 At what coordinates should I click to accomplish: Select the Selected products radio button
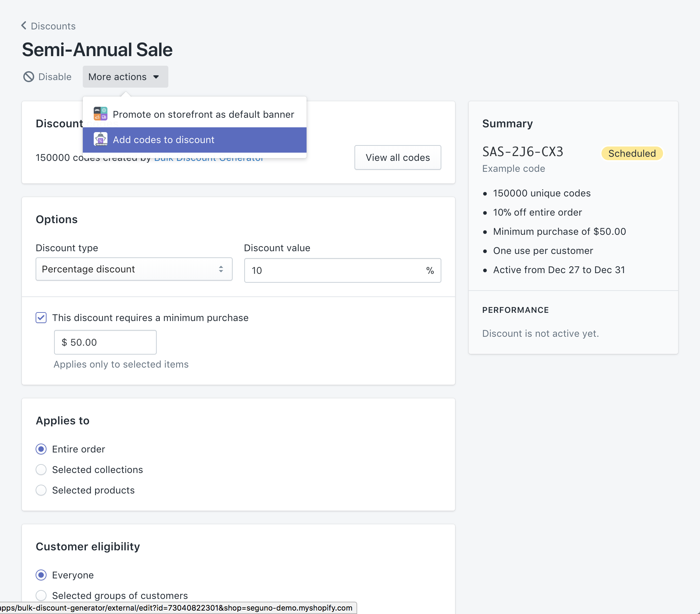[x=41, y=490]
